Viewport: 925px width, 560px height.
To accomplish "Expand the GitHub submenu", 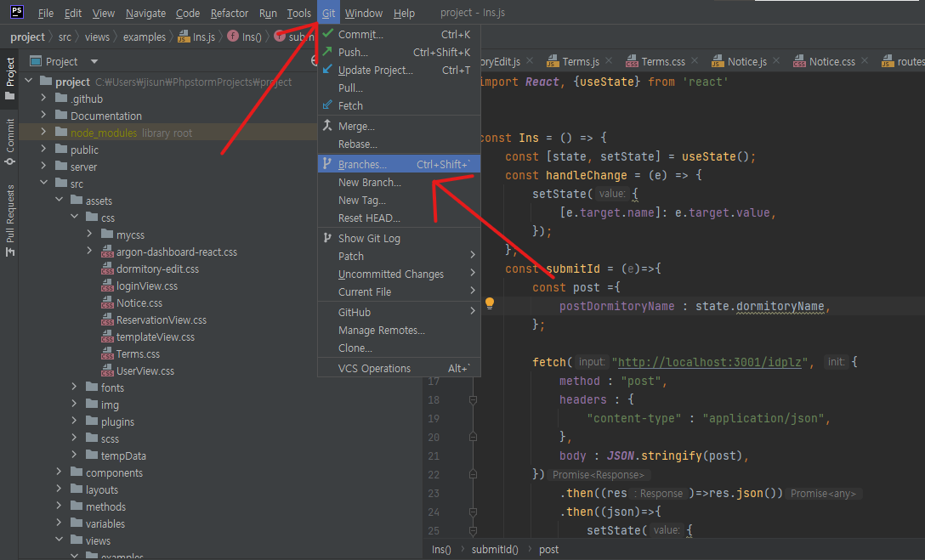I will tap(399, 313).
